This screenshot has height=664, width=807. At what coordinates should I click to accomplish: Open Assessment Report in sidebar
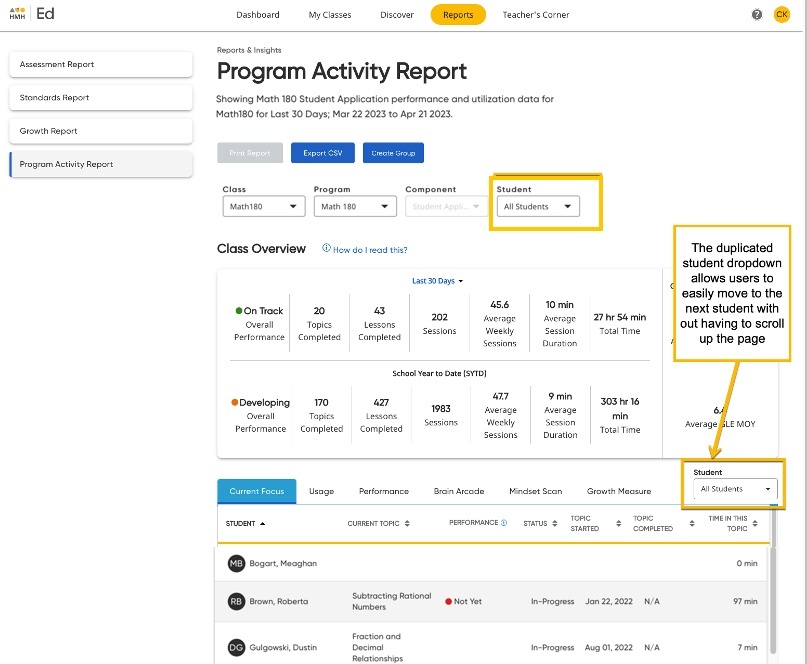point(101,64)
